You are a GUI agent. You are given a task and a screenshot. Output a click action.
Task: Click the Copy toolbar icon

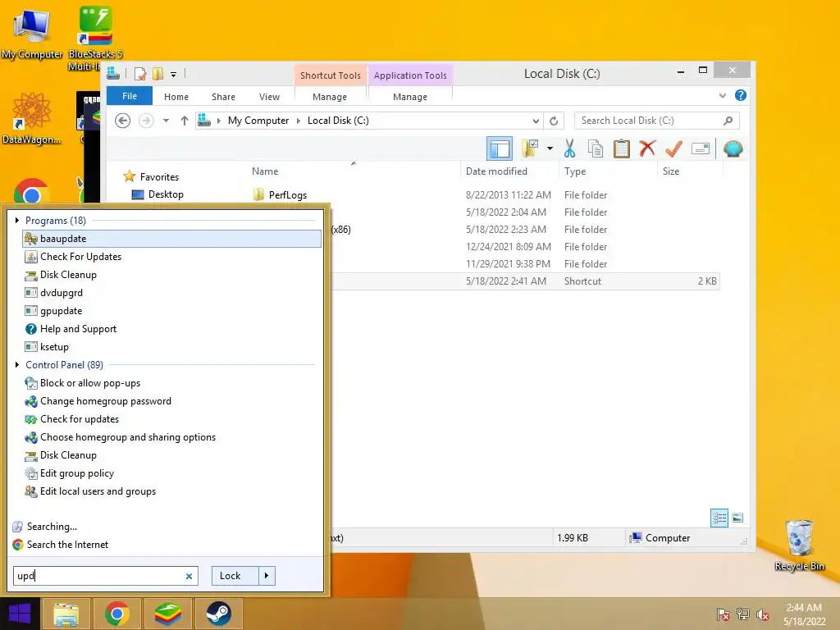coord(596,148)
